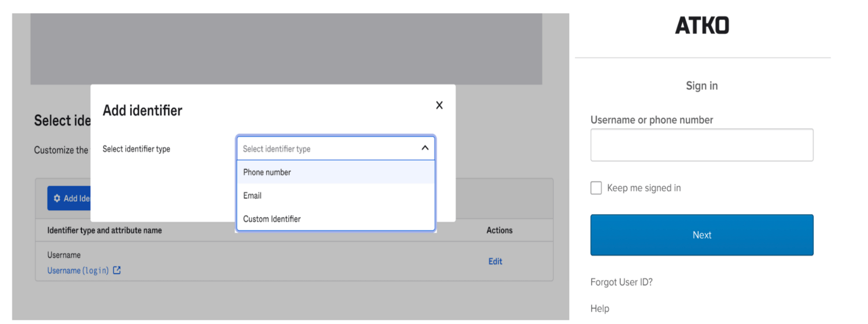Click the Select identifier type combo box
Screen dimensions: 868x324
pos(328,149)
